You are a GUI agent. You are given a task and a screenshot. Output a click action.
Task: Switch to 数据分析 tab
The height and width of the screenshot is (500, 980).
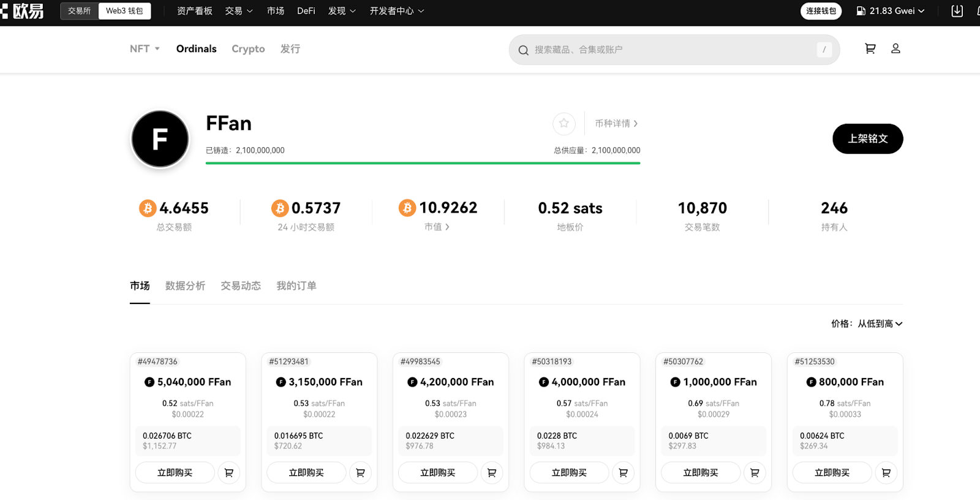pos(185,286)
